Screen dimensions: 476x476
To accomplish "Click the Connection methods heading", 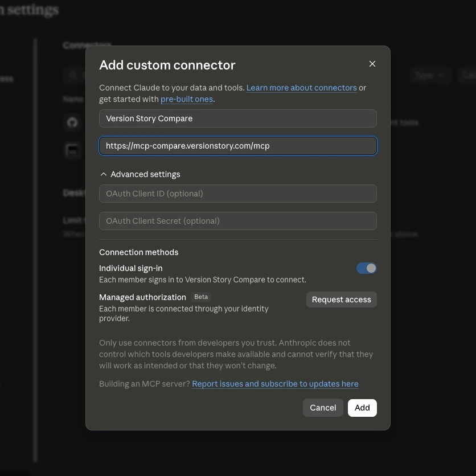I will [x=139, y=252].
